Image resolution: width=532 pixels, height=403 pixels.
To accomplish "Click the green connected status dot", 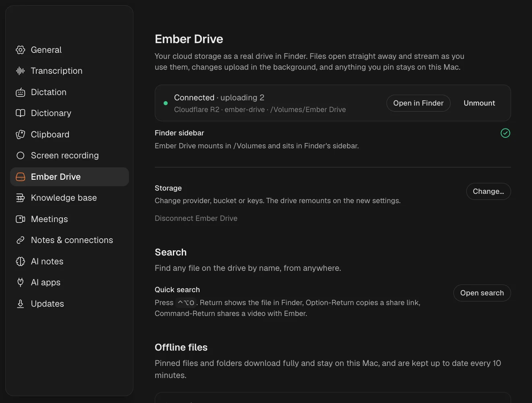I will (166, 103).
